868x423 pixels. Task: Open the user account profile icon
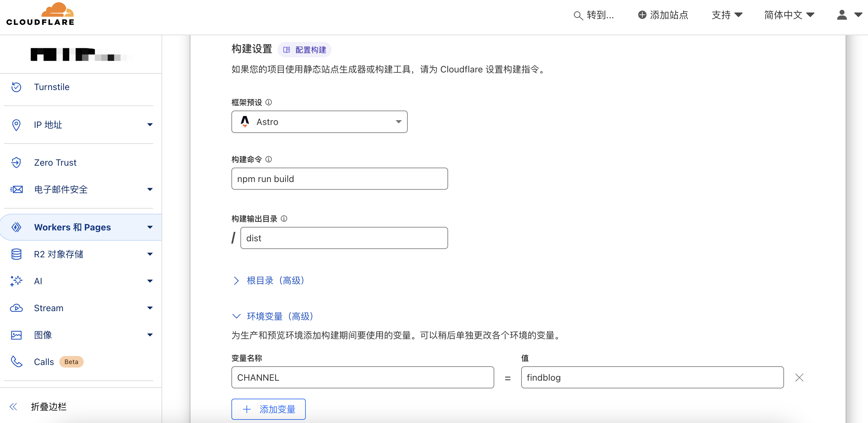click(842, 15)
